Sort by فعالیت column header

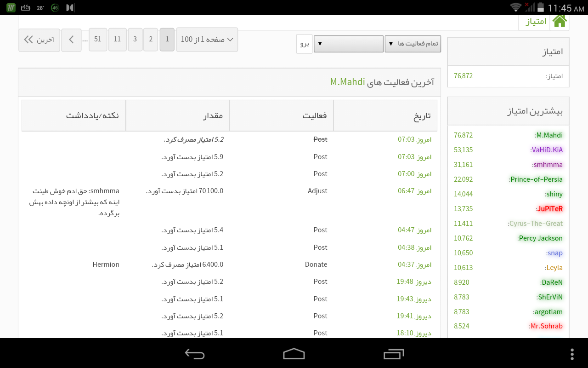point(282,115)
